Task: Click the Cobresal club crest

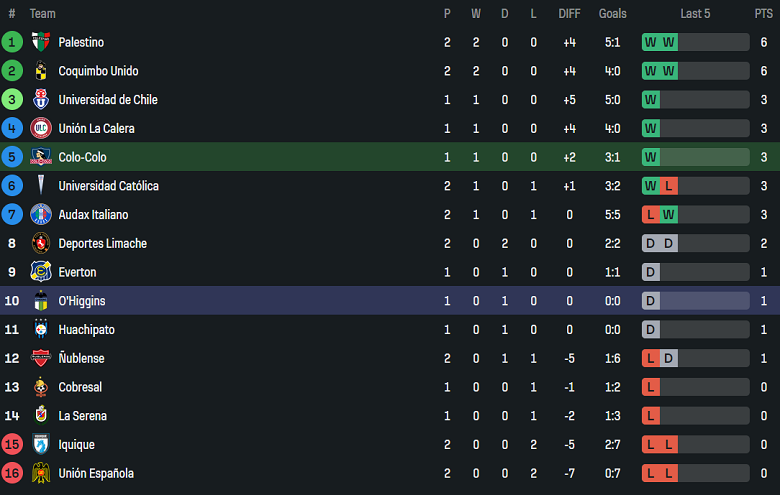Action: point(41,387)
